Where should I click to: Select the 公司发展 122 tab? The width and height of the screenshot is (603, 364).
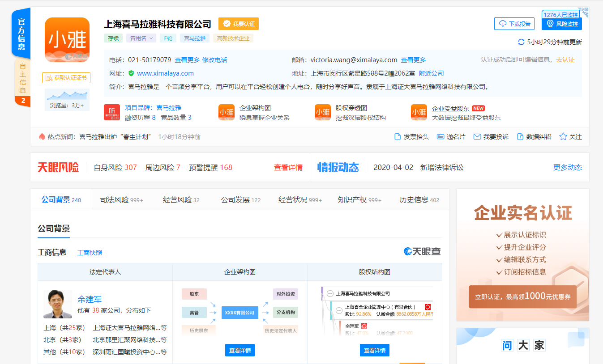[x=241, y=200]
